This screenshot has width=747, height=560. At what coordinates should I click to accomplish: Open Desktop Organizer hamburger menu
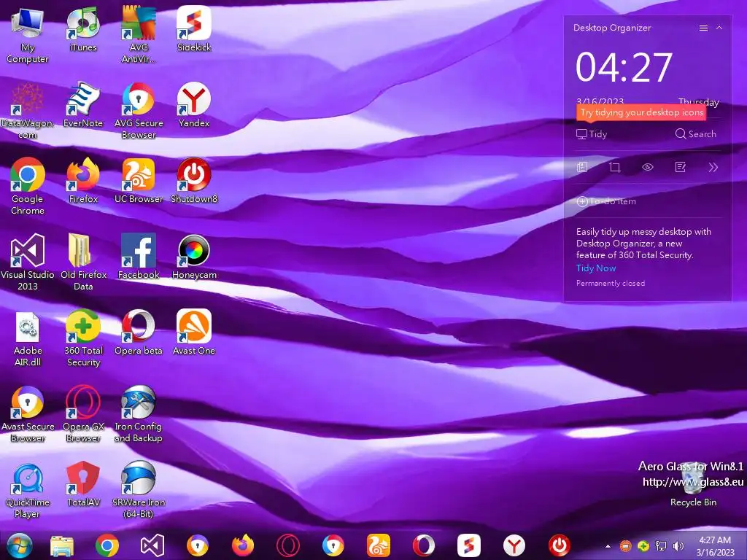tap(703, 28)
